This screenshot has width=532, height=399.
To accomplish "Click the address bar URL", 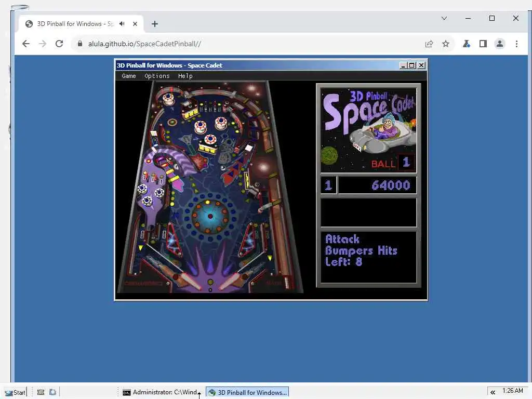I will [144, 44].
